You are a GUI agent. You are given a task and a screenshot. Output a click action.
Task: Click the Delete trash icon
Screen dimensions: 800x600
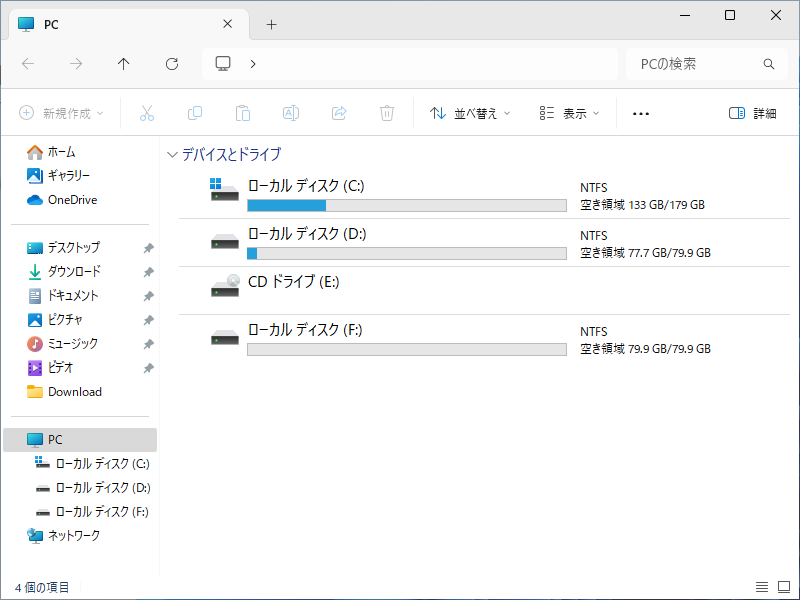click(387, 113)
